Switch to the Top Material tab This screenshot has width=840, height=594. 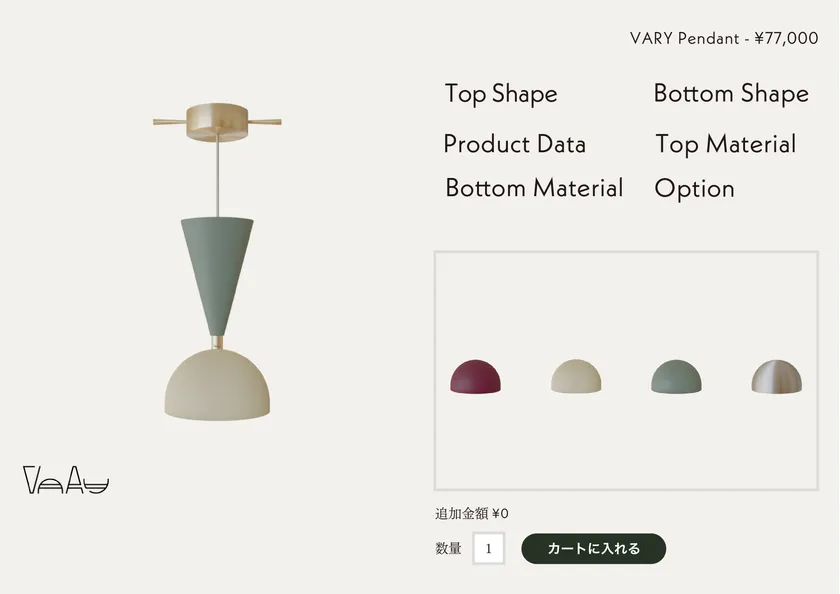point(725,144)
